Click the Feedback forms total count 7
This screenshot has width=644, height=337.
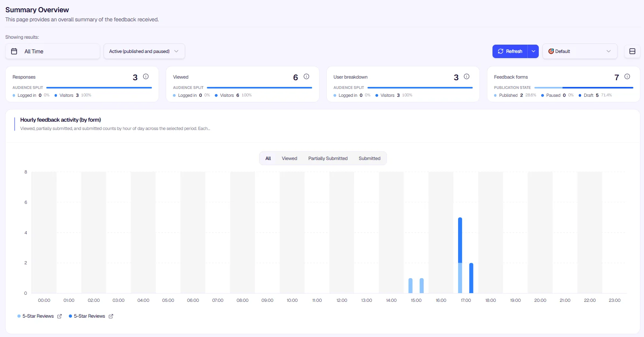617,77
